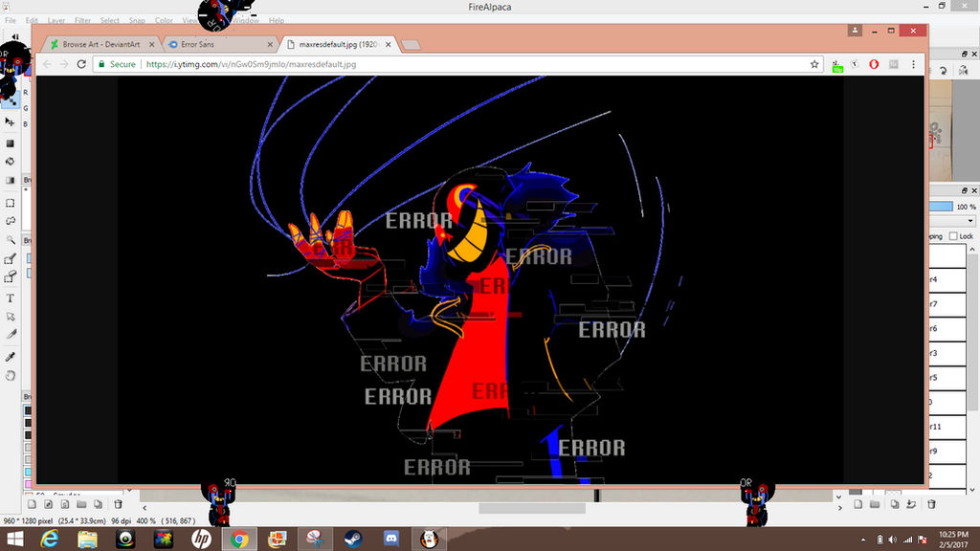
Task: Delete layer using layer panel trash icon
Action: tap(931, 504)
